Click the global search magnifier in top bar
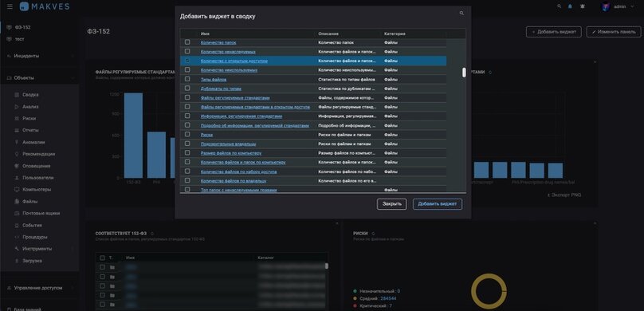Screen dimensions: 644x311 559,6
